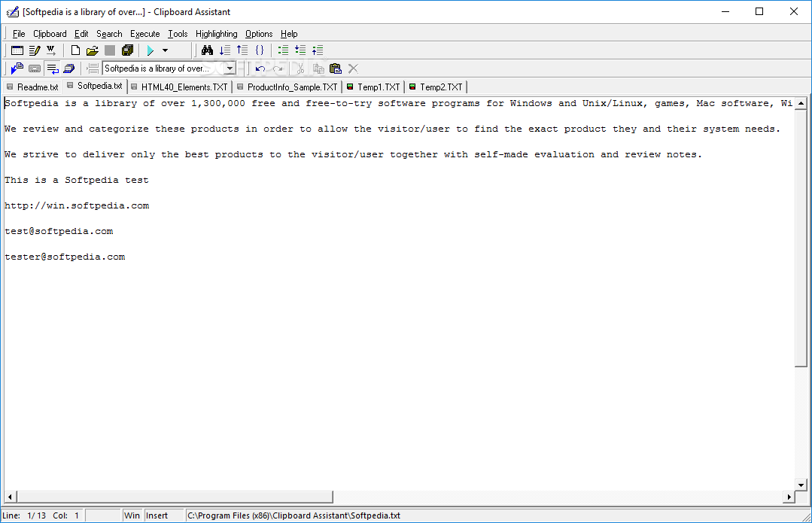Click the W with arrow toolbar icon
This screenshot has width=812, height=523.
pyautogui.click(x=50, y=50)
